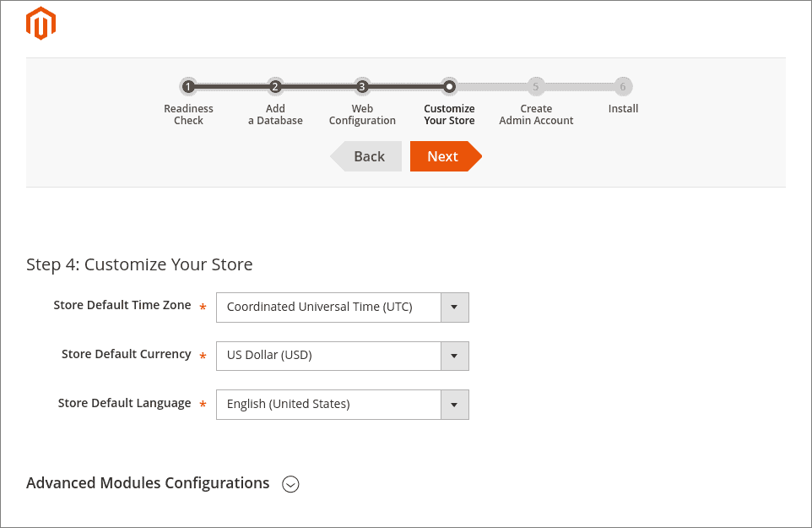Go back with the Back button
Image resolution: width=812 pixels, height=528 pixels.
pyautogui.click(x=368, y=156)
